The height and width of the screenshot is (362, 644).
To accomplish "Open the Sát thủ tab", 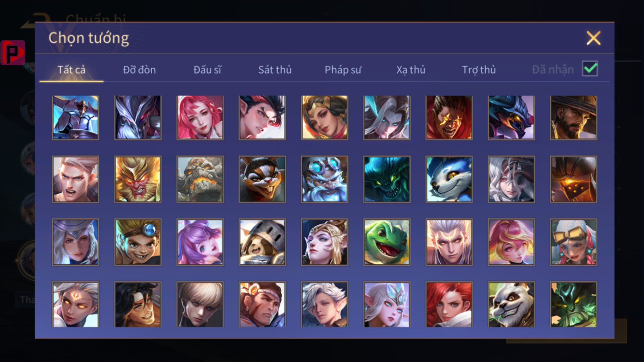I will coord(275,70).
